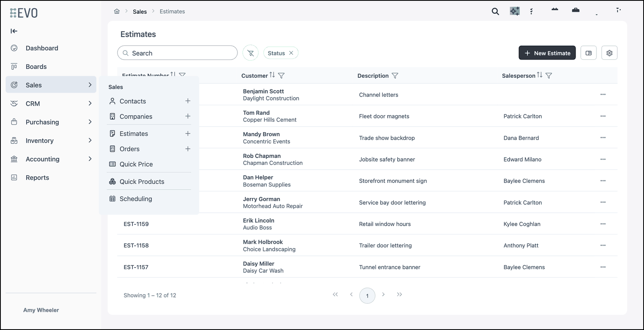Viewport: 644px width, 330px height.
Task: Expand the Accounting sidebar section
Action: (51, 159)
